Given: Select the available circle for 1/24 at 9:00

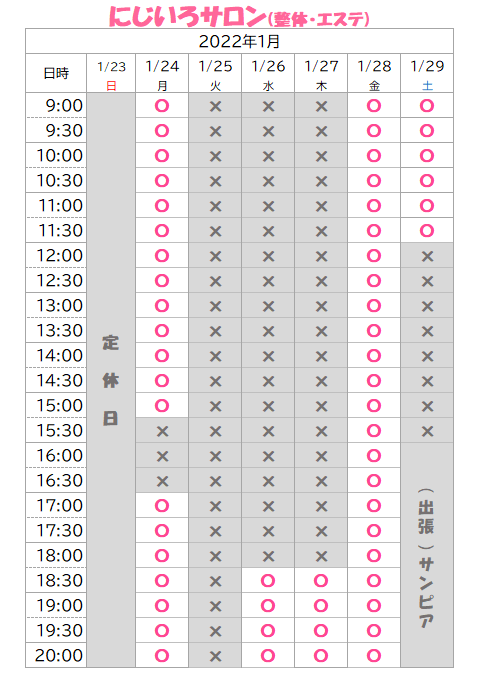Looking at the screenshot, I should click(162, 106).
